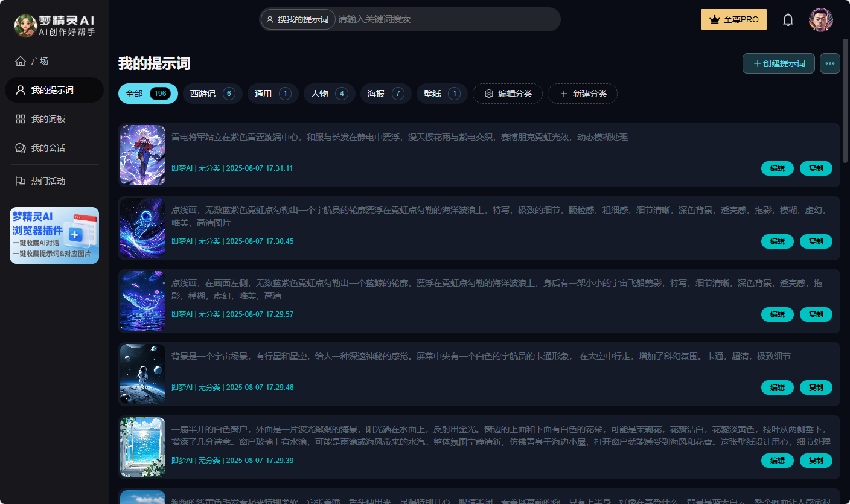Upgrade via the 至尊PRO button
The image size is (850, 504).
click(x=734, y=19)
